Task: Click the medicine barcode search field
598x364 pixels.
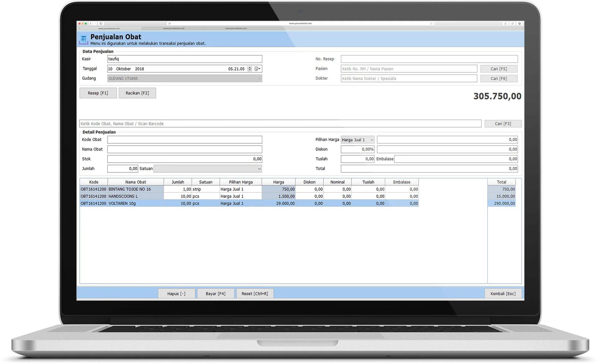Action: 280,124
